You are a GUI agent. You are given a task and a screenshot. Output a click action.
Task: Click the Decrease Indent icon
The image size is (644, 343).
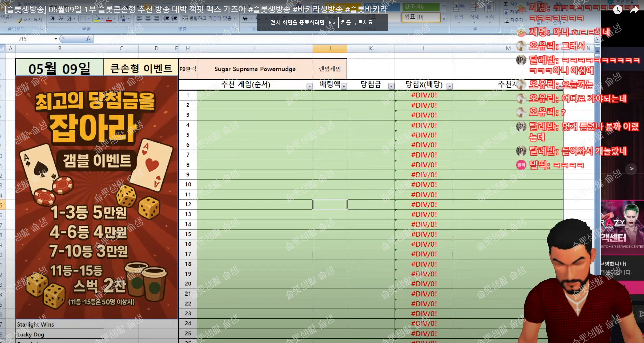(x=166, y=19)
